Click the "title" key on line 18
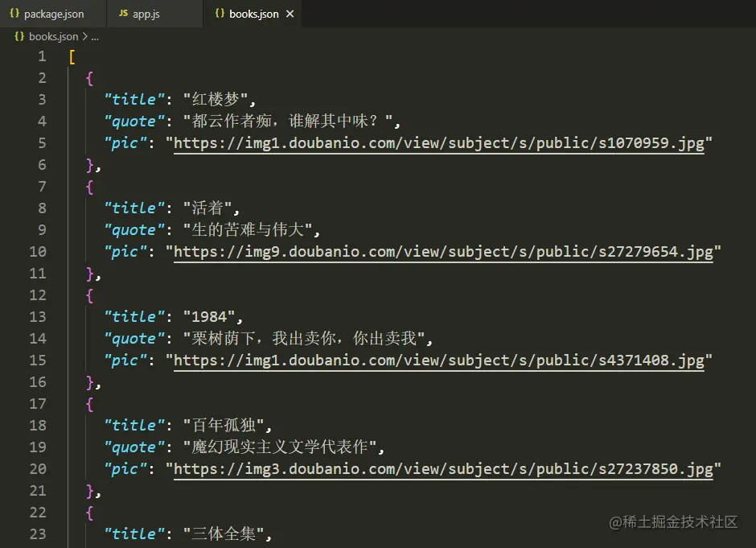Screen dimensions: 756x548 134,426
